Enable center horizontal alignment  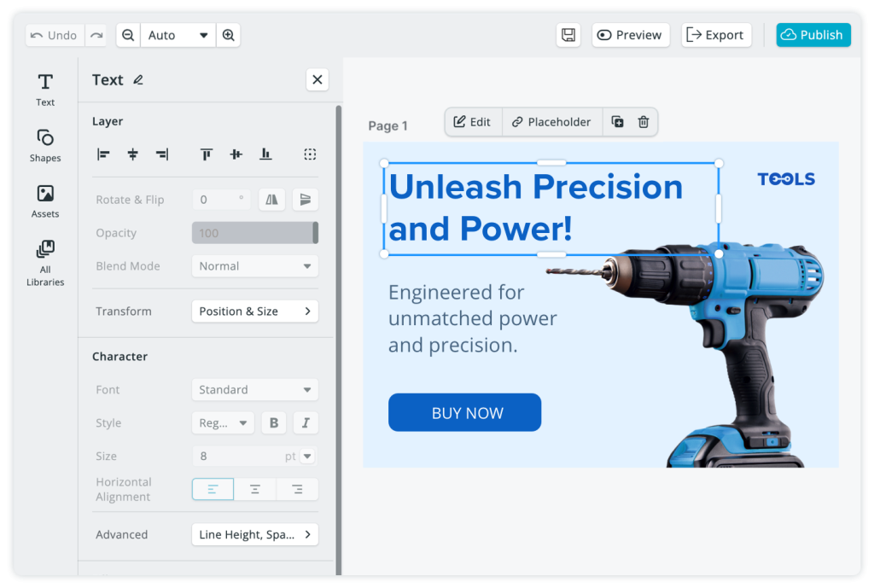tap(254, 489)
